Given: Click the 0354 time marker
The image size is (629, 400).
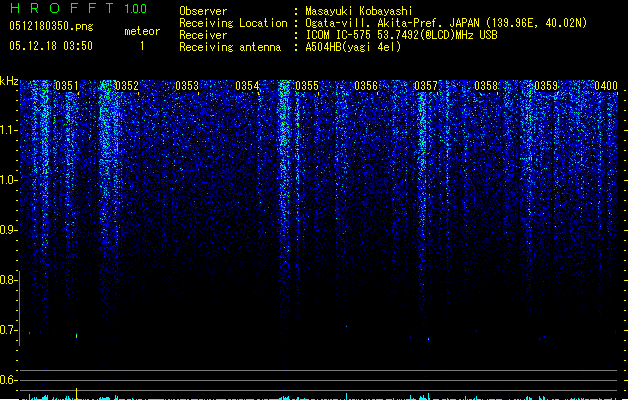Looking at the screenshot, I should tap(247, 86).
